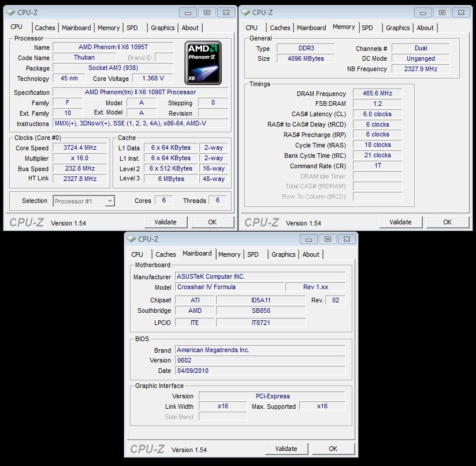Switch to CPU tab in the Memory window
This screenshot has width=476, height=466.
coord(252,28)
